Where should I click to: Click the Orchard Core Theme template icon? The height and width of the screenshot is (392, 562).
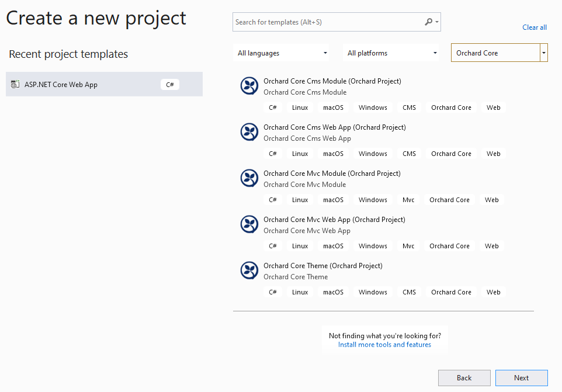coord(249,270)
